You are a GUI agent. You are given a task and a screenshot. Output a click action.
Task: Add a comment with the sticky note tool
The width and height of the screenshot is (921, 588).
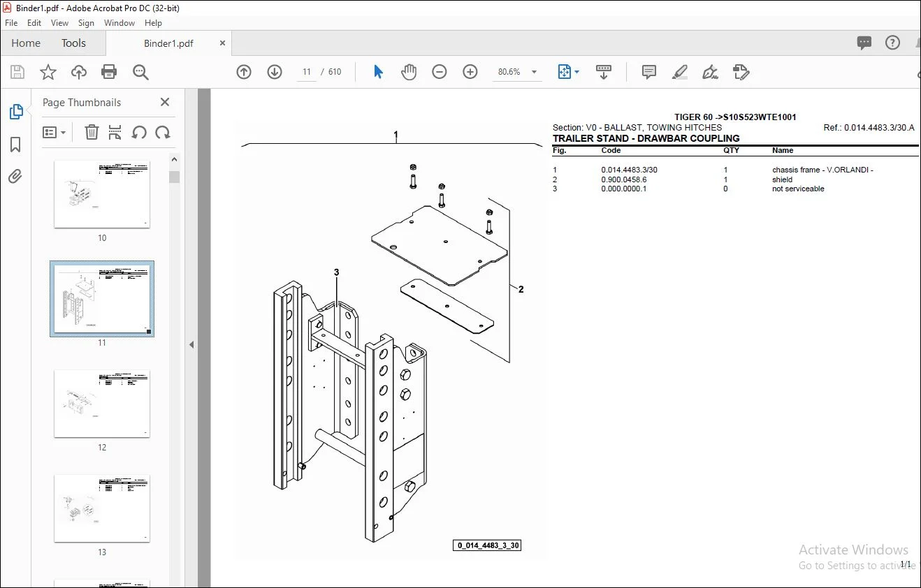pyautogui.click(x=649, y=72)
